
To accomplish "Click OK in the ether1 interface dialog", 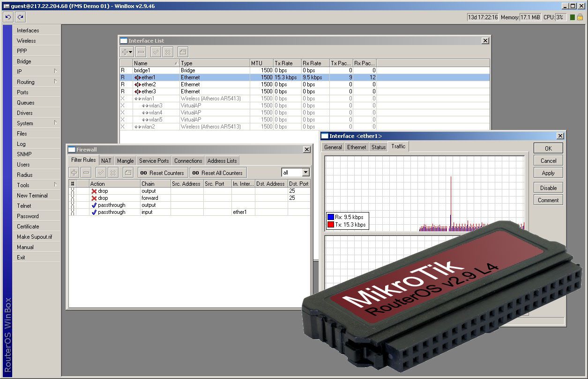I will [548, 148].
